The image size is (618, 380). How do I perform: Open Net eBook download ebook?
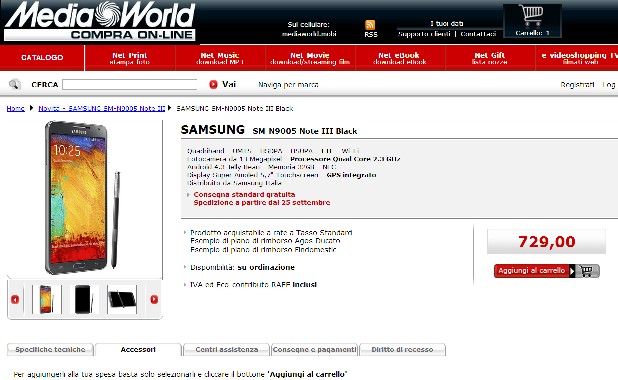(x=399, y=58)
